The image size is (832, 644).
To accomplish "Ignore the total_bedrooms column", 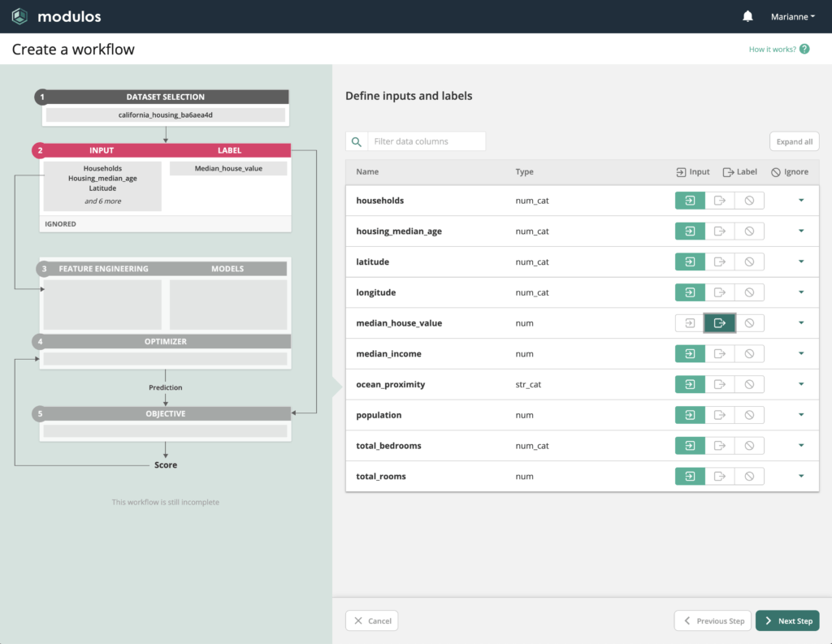I will click(749, 446).
